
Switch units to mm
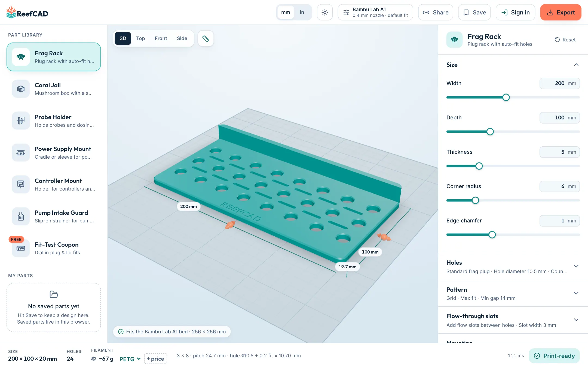tap(285, 12)
